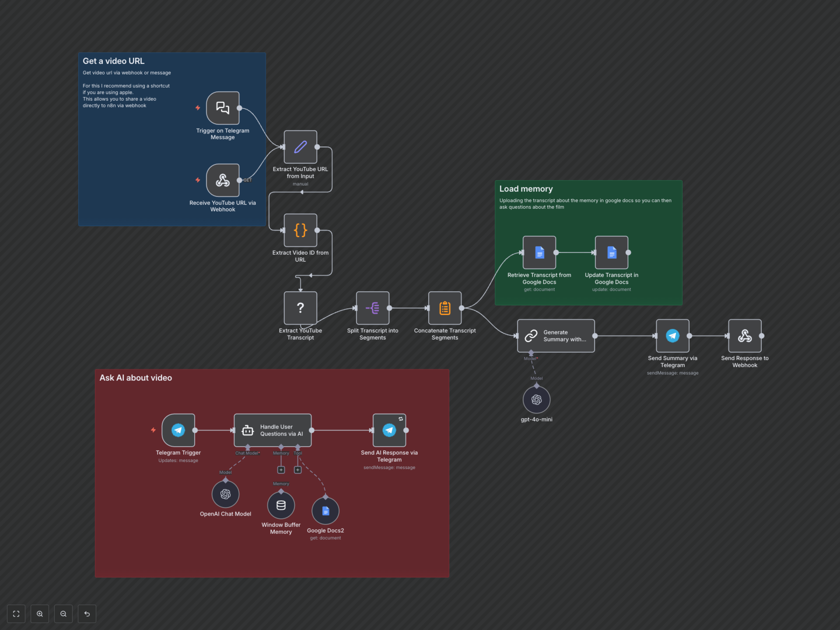Select the Window Buffer Memory node
Screen dimensions: 840x630
click(x=281, y=505)
